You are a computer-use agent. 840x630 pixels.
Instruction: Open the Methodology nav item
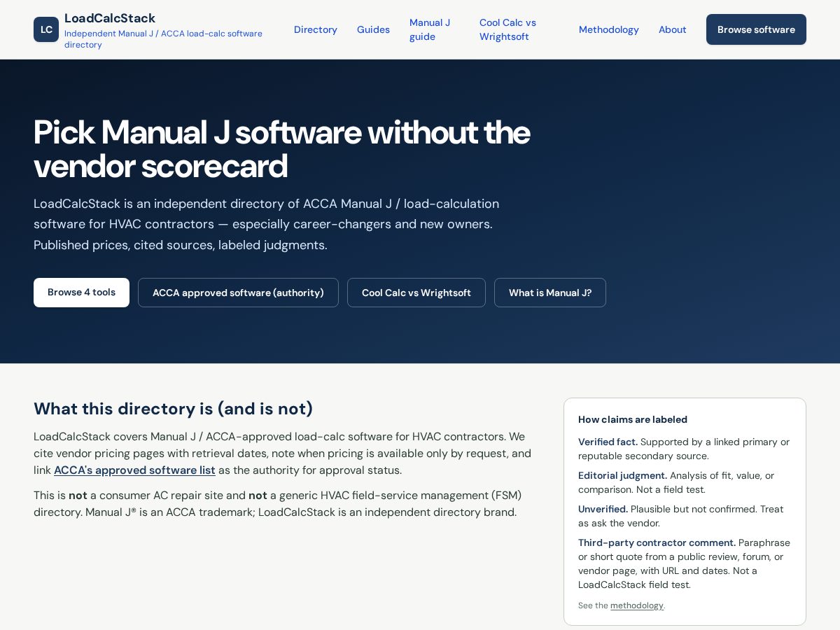coord(609,29)
